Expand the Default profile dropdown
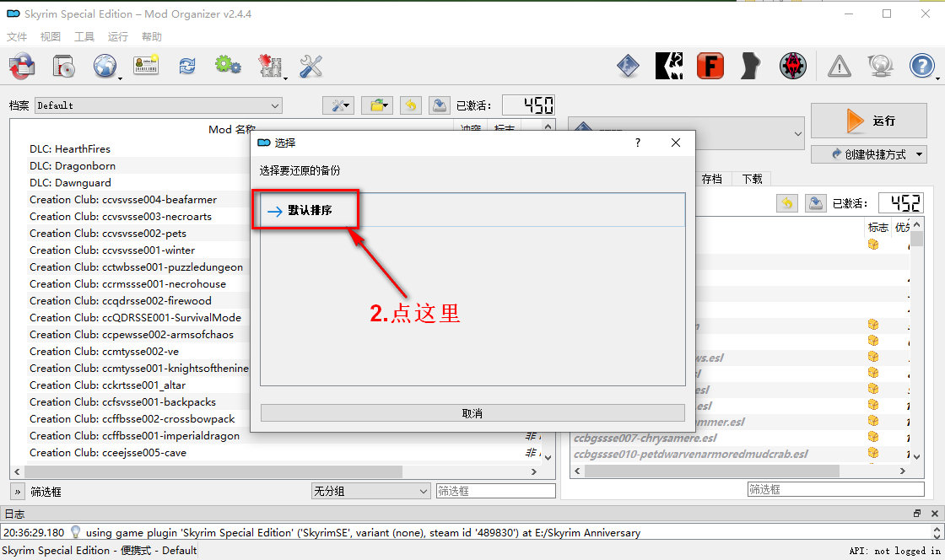The image size is (945, 560). click(x=158, y=105)
